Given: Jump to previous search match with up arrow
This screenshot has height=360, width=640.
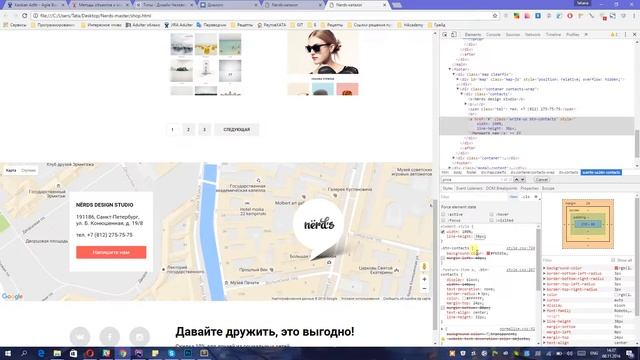Looking at the screenshot, I should 516,180.
